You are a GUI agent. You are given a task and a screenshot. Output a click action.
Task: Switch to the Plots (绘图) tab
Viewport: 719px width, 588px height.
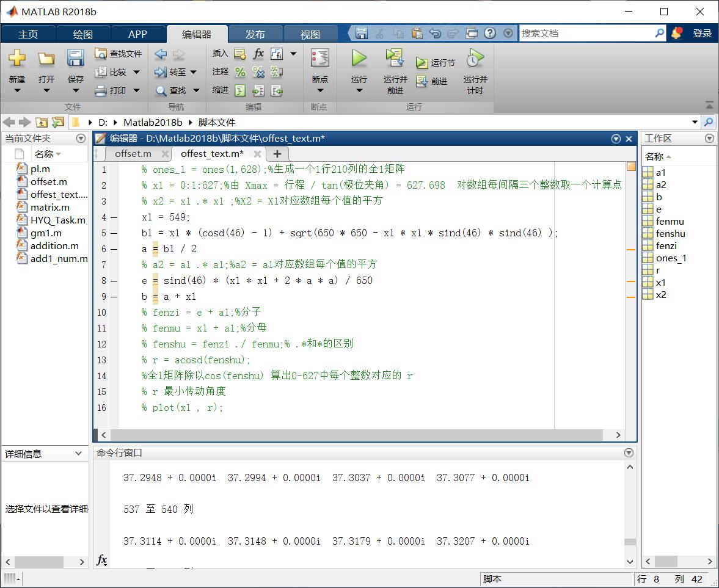(83, 34)
